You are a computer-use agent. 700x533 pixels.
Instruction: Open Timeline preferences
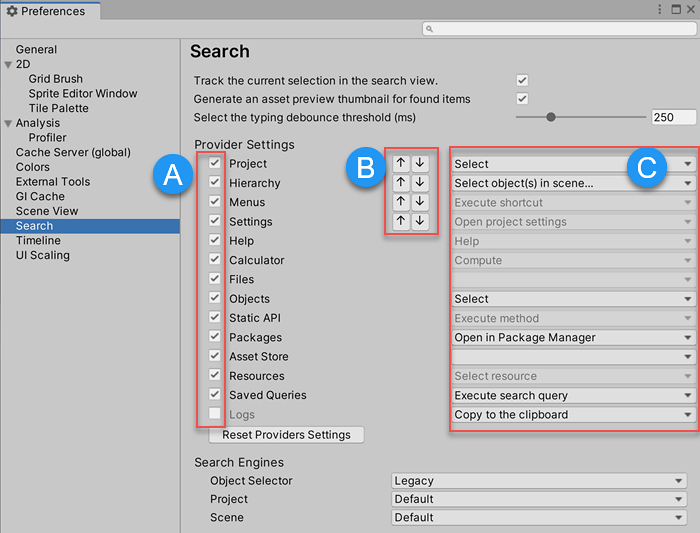(38, 241)
